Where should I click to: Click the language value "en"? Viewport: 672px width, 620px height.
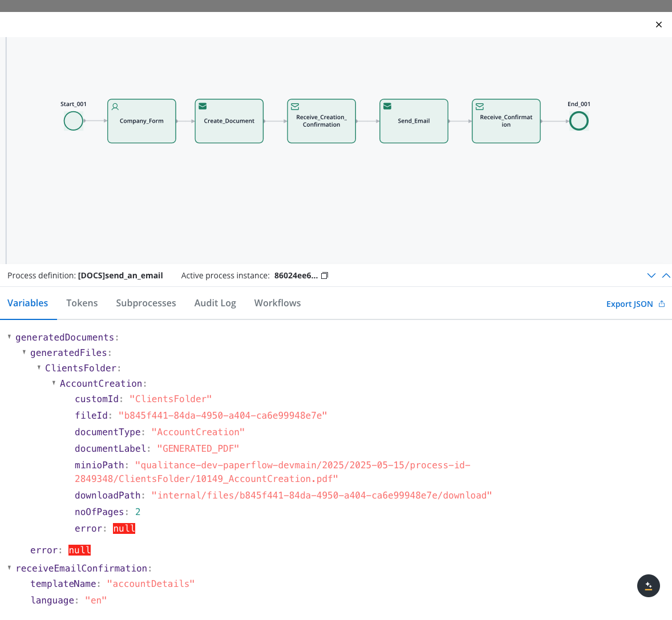(96, 600)
